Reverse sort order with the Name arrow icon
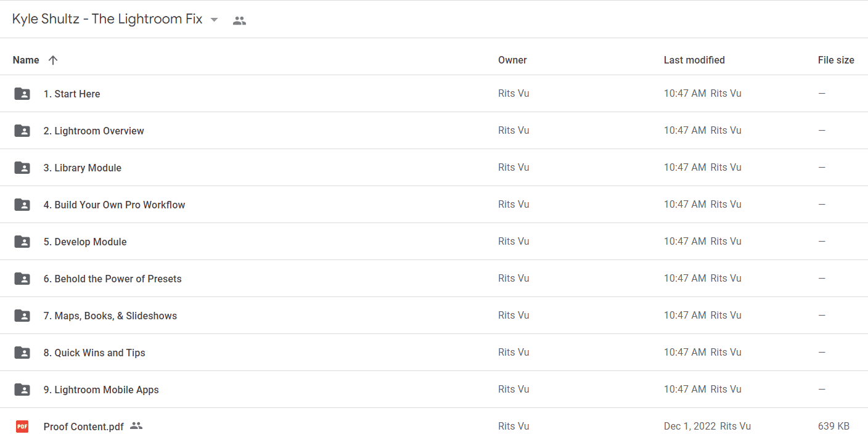This screenshot has height=437, width=868. (x=53, y=60)
